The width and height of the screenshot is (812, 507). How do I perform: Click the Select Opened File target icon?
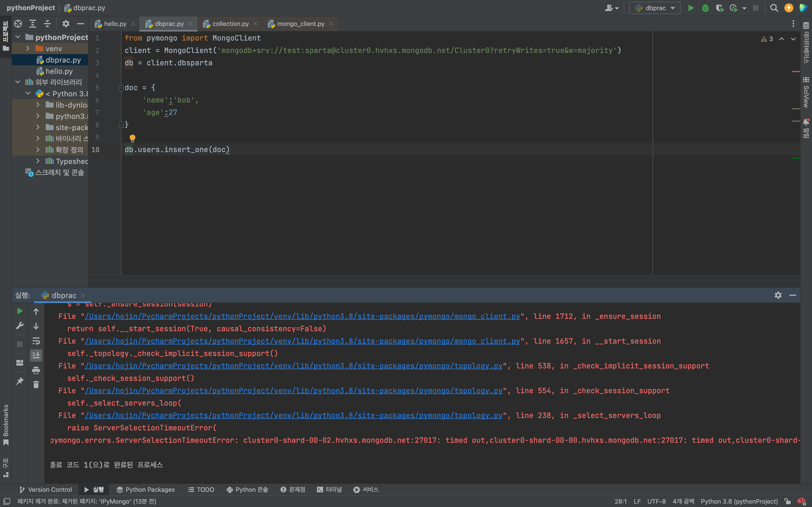pyautogui.click(x=18, y=23)
